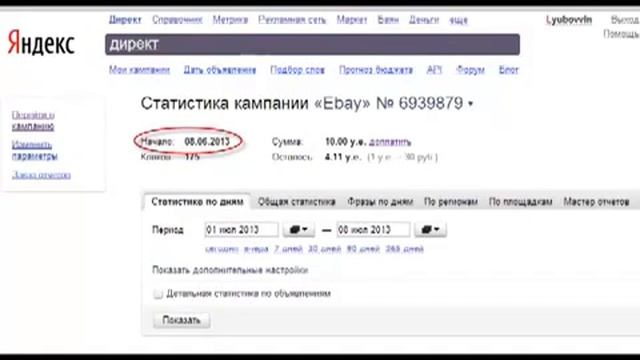Image resolution: width=640 pixels, height=360 pixels.
Task: Open Справочник in top navigation
Action: click(177, 20)
